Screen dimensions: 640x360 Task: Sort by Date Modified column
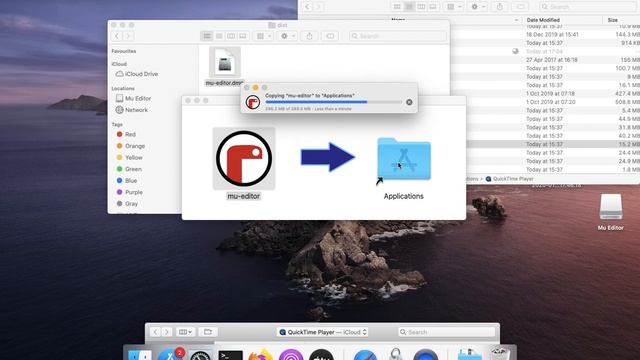coord(543,20)
